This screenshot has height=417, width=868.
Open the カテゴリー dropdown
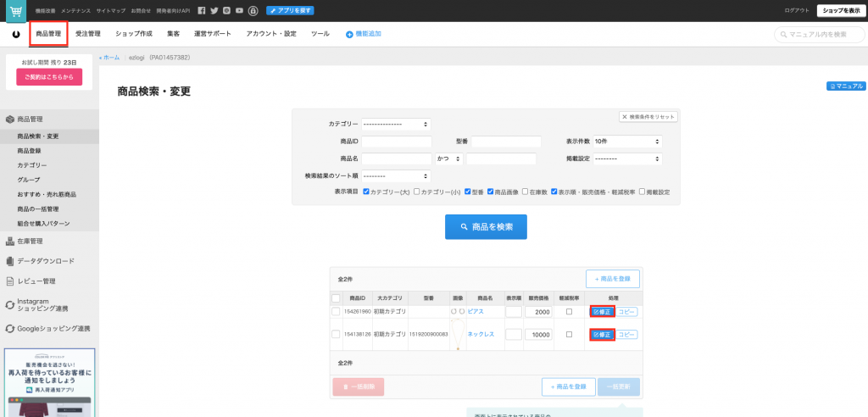(396, 124)
